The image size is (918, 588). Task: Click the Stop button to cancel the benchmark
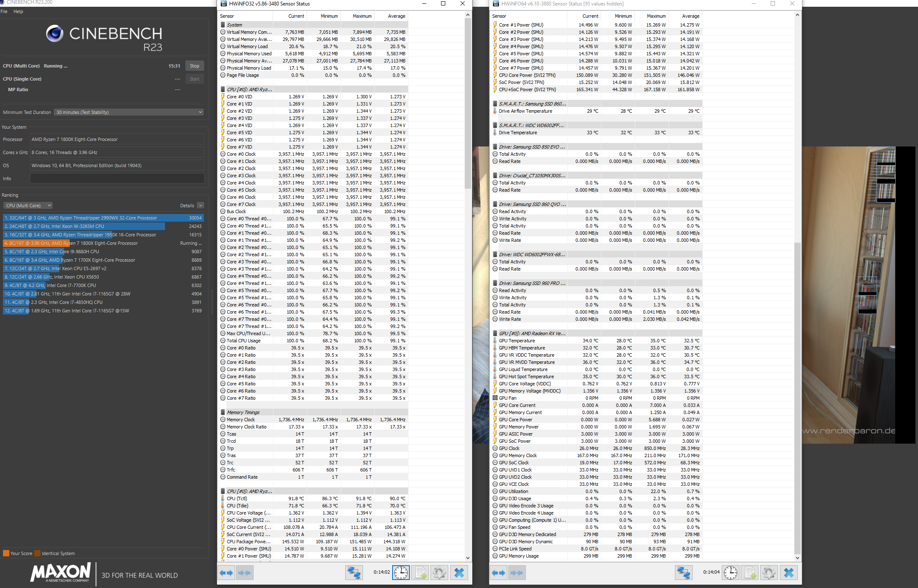194,66
